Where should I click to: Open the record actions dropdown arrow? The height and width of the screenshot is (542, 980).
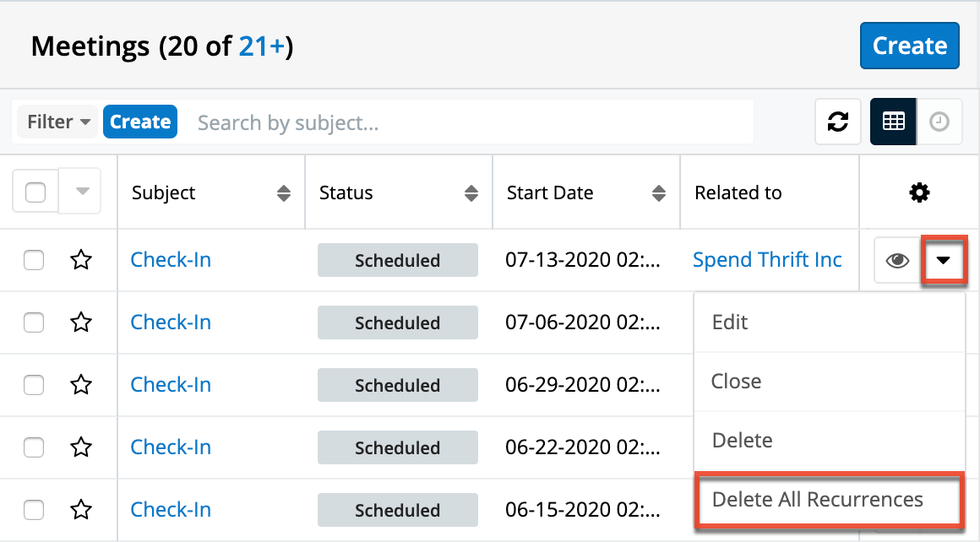tap(944, 259)
